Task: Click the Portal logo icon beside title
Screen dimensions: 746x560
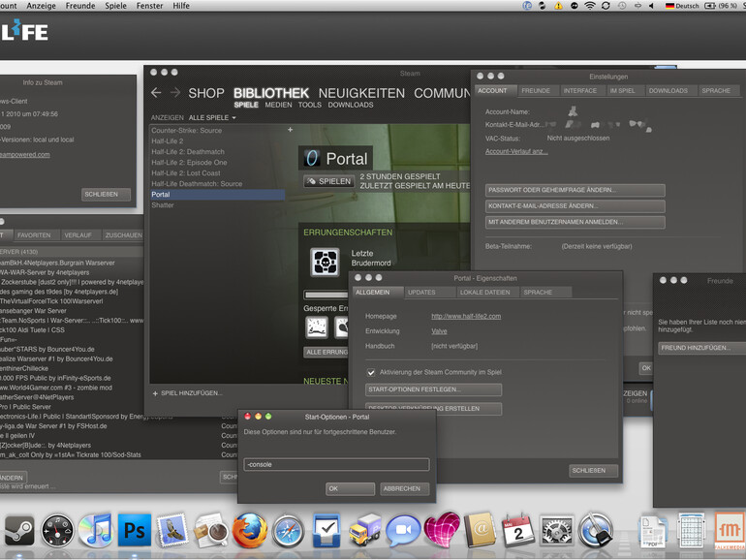Action: click(312, 159)
